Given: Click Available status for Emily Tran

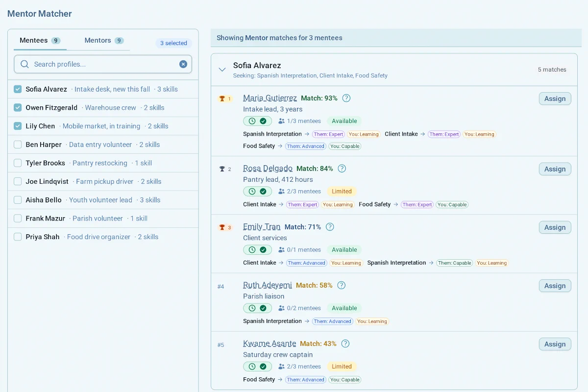Looking at the screenshot, I should point(344,250).
